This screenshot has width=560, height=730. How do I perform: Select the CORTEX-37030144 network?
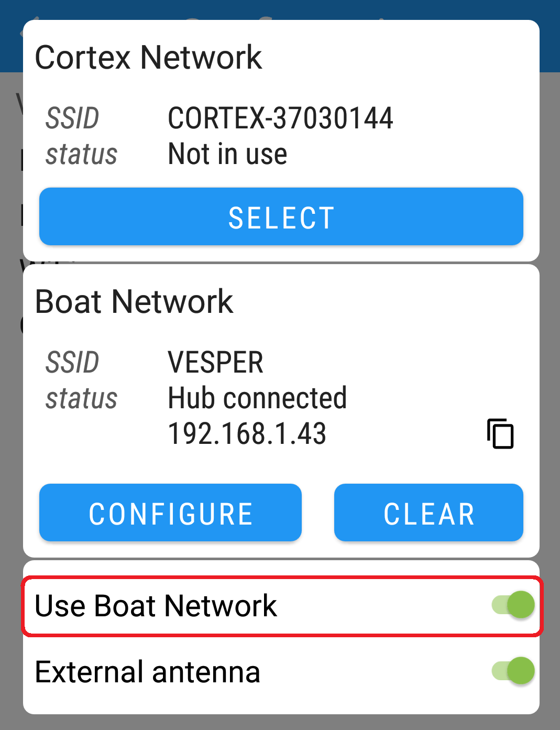pyautogui.click(x=281, y=216)
